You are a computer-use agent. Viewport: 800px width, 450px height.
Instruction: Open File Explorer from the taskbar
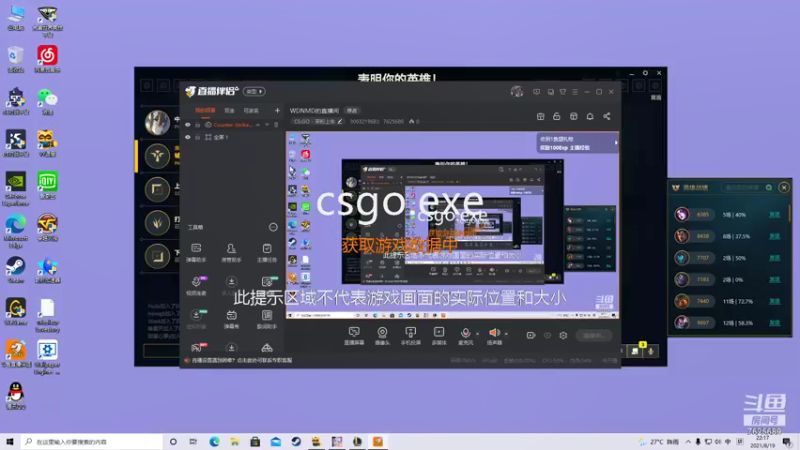point(235,441)
